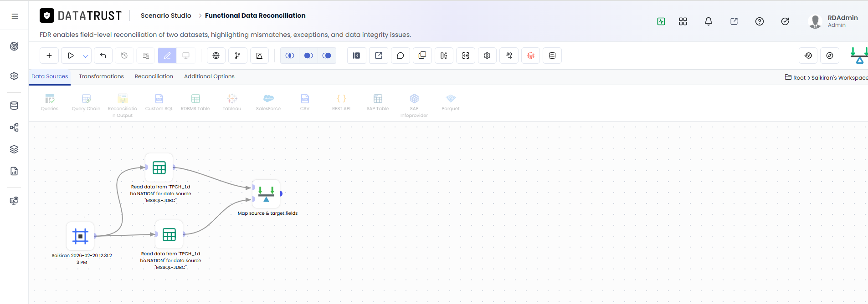Open the notifications bell icon

pyautogui.click(x=709, y=21)
